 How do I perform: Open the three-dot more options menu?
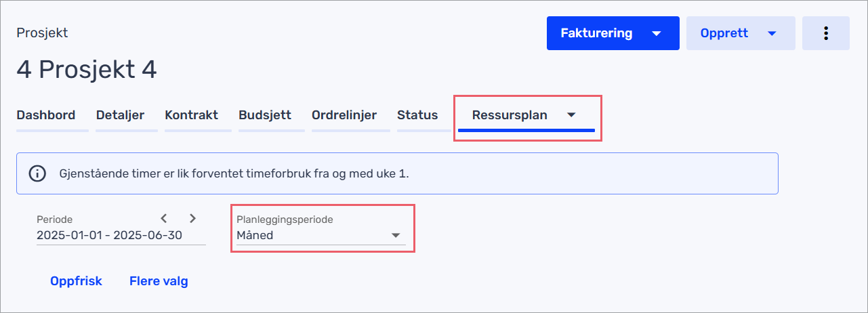(825, 33)
